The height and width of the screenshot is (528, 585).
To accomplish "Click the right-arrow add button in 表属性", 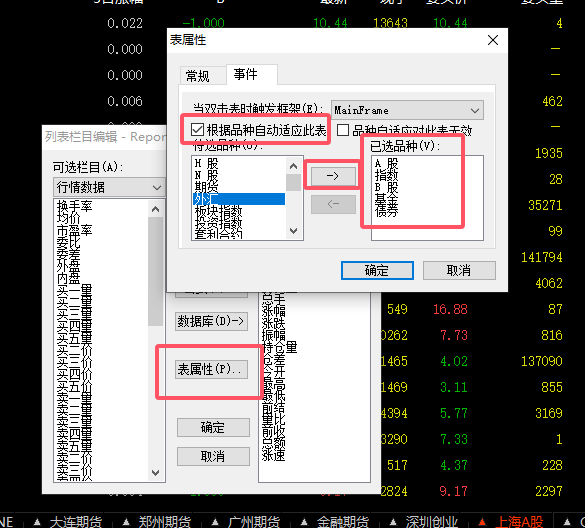I will [333, 176].
